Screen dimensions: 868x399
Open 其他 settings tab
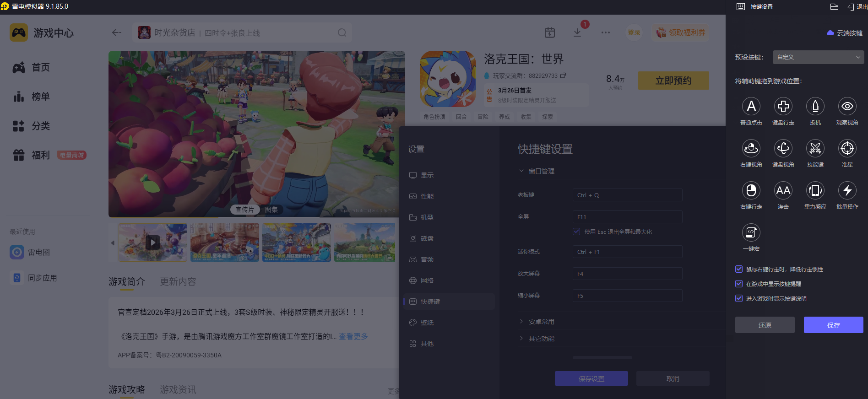click(449, 344)
